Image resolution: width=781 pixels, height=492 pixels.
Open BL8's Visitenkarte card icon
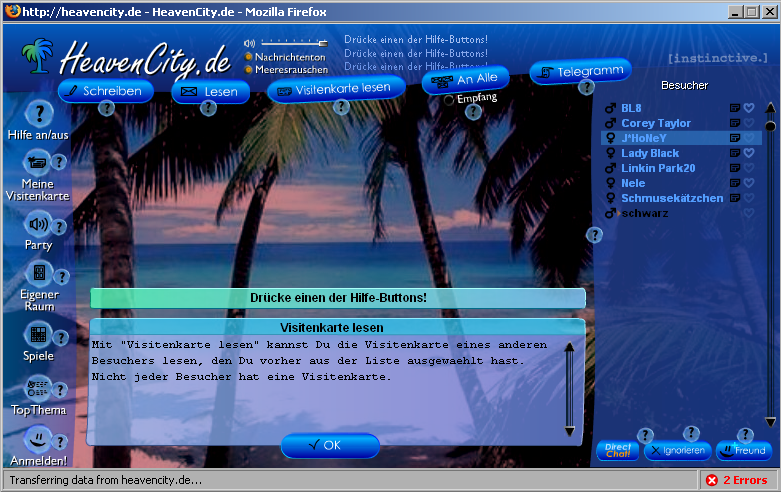point(735,108)
